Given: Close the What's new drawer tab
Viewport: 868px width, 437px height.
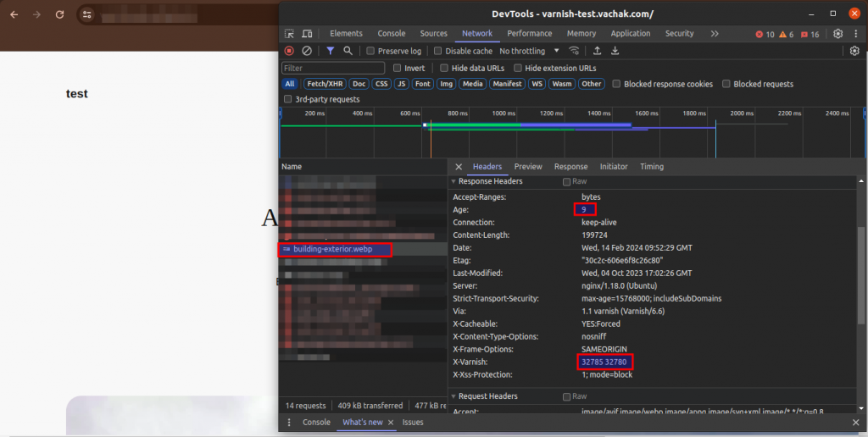Looking at the screenshot, I should [390, 422].
